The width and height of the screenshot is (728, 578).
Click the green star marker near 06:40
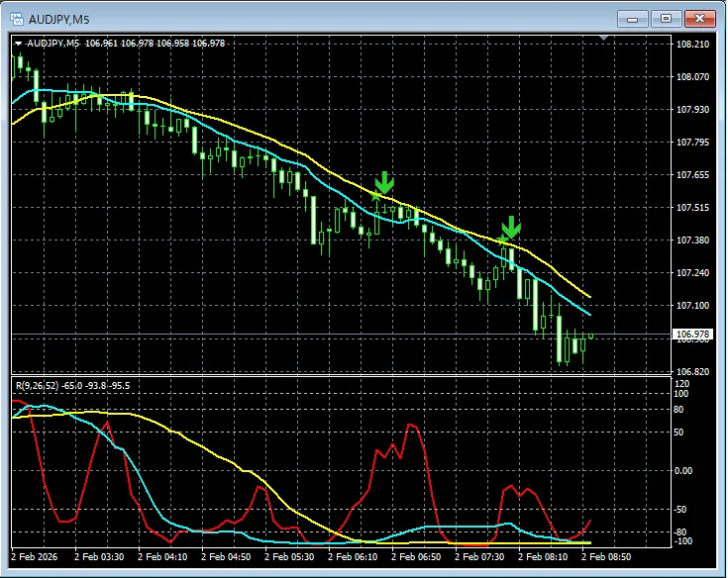point(375,196)
